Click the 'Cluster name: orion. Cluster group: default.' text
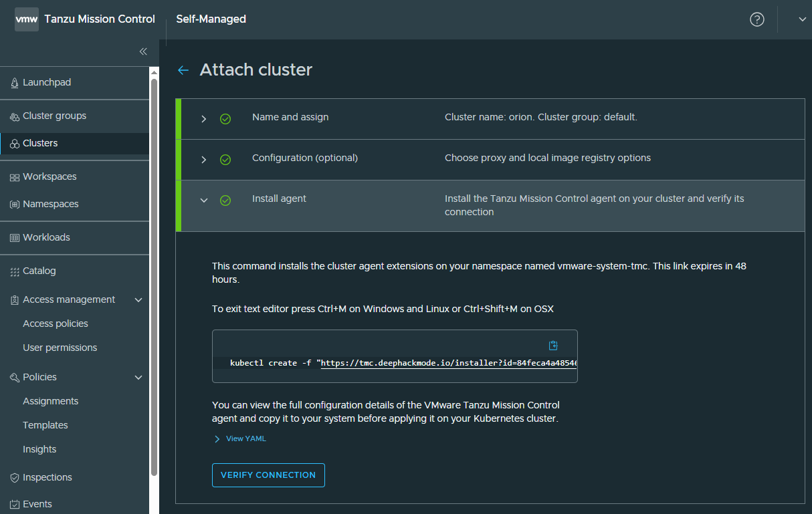This screenshot has width=812, height=514. (541, 118)
